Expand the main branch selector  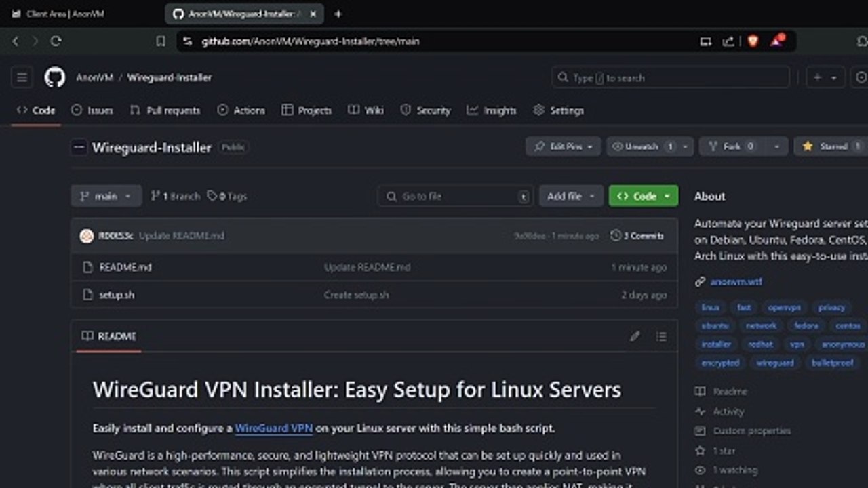106,196
